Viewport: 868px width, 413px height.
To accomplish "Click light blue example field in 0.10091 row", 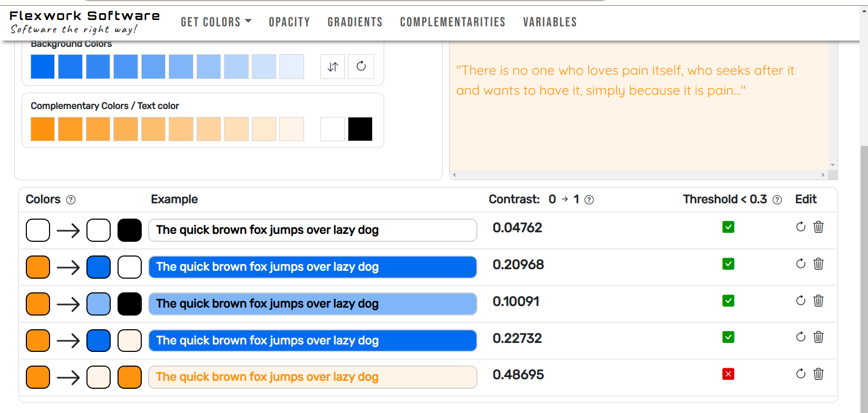I will [x=313, y=304].
